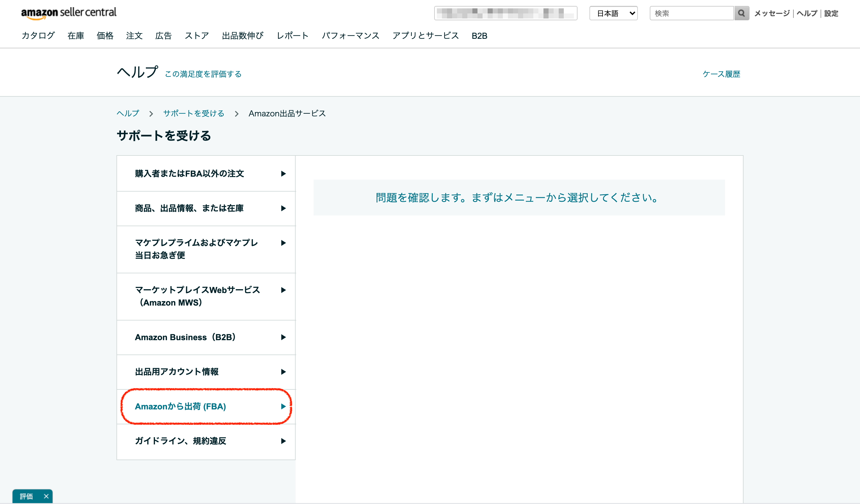Image resolution: width=860 pixels, height=504 pixels.
Task: Open the カタログ menu
Action: 38,36
